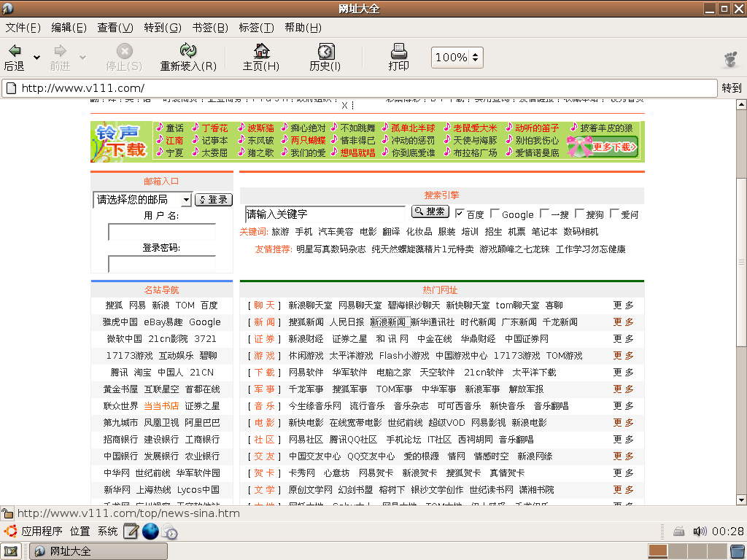Viewport: 747px width, 560px height.
Task: Open 更多 link in the 聊天 row
Action: tap(623, 306)
